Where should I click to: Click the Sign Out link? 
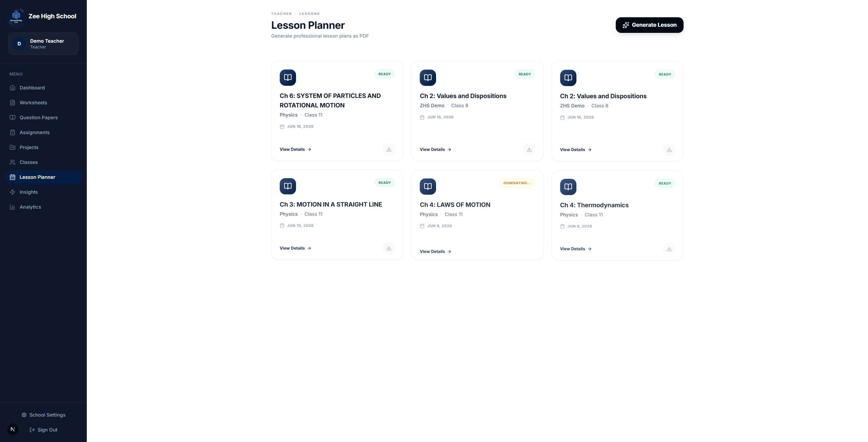pyautogui.click(x=43, y=430)
